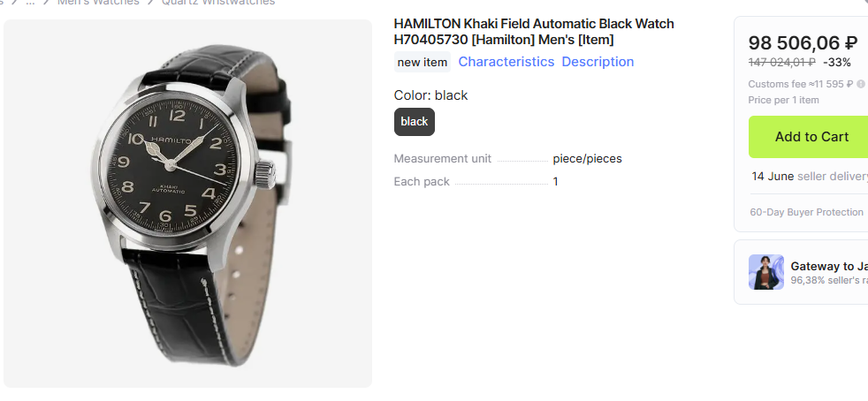Select the black color option
868x401 pixels.
click(414, 122)
